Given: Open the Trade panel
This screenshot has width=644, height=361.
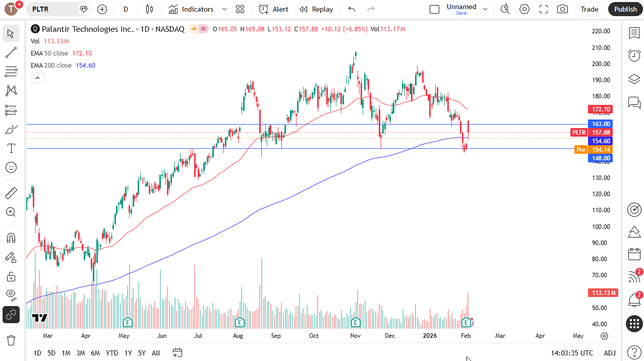Looking at the screenshot, I should [x=589, y=9].
